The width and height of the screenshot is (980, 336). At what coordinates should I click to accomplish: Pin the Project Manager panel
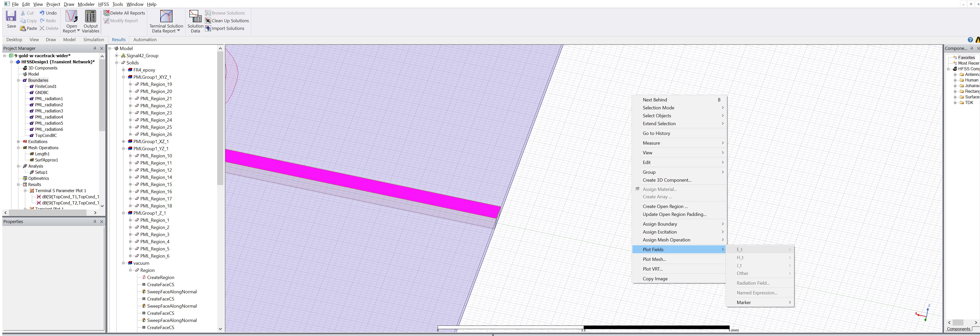tap(95, 48)
